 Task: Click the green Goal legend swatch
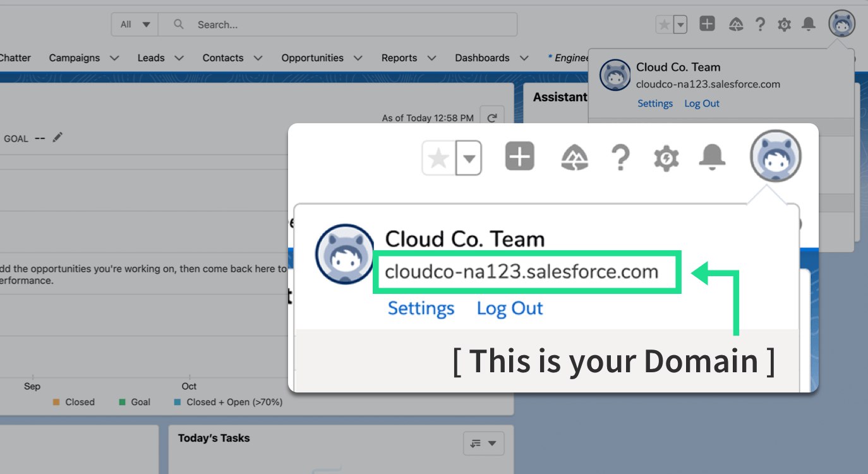coord(123,402)
